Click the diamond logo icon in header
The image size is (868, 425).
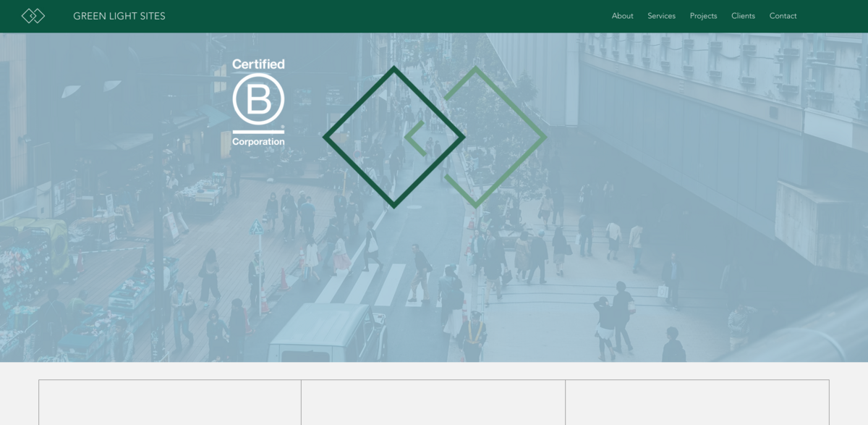[33, 16]
